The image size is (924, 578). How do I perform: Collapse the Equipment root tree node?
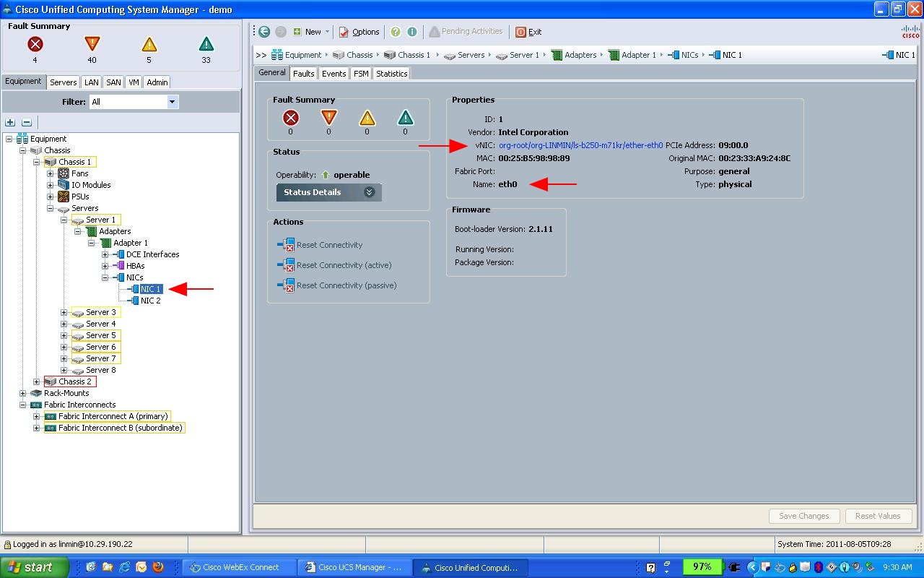(9, 139)
